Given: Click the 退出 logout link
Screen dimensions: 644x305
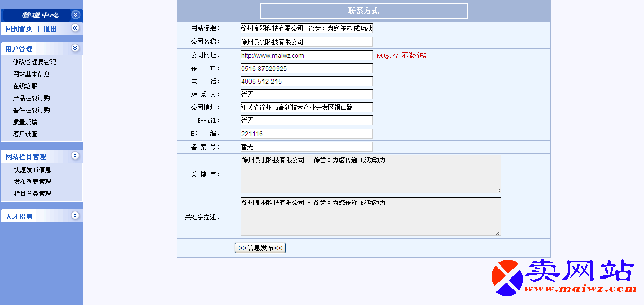Looking at the screenshot, I should [x=50, y=29].
